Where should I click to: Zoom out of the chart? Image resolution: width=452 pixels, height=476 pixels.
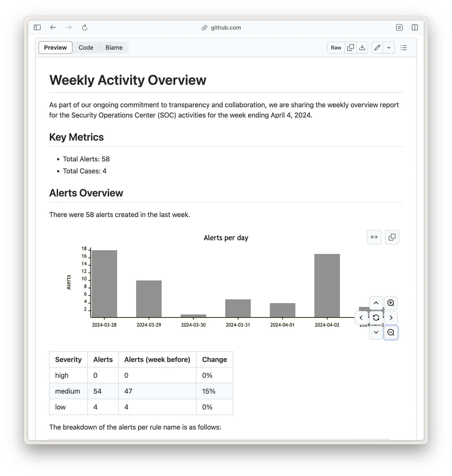pos(391,332)
